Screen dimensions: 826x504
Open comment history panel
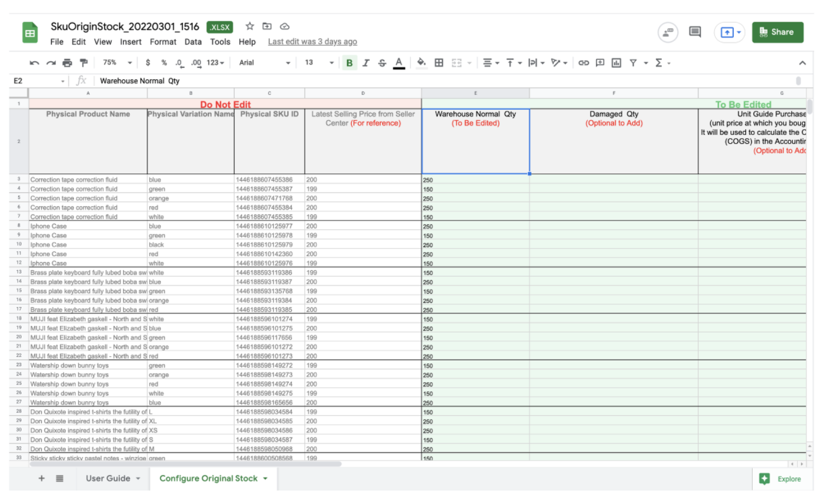pyautogui.click(x=694, y=32)
